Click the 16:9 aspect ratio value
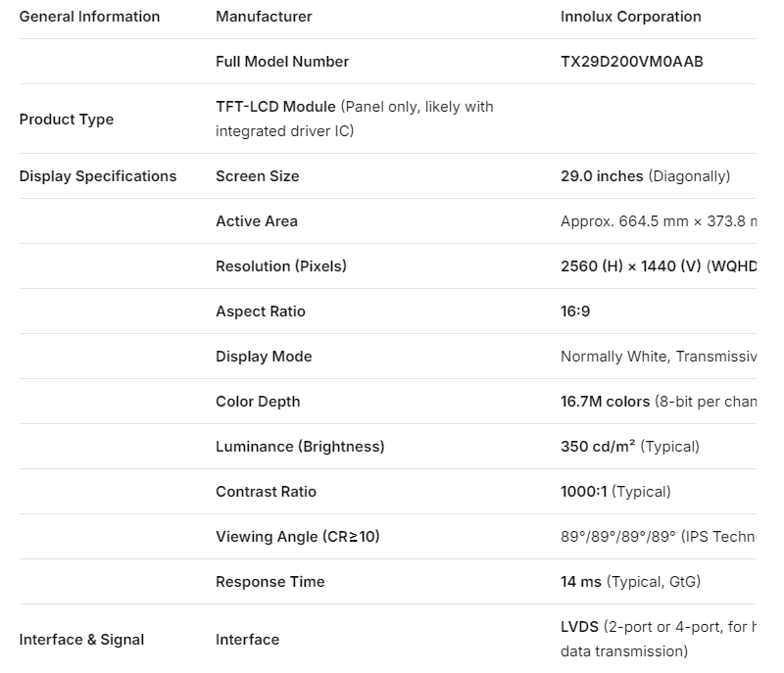Image resolution: width=784 pixels, height=673 pixels. click(575, 312)
